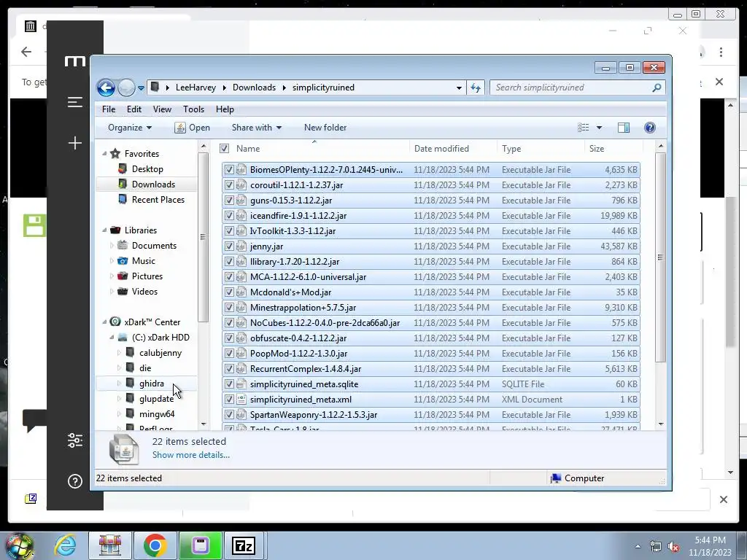This screenshot has width=747, height=560.
Task: Click Show more details link
Action: point(191,455)
